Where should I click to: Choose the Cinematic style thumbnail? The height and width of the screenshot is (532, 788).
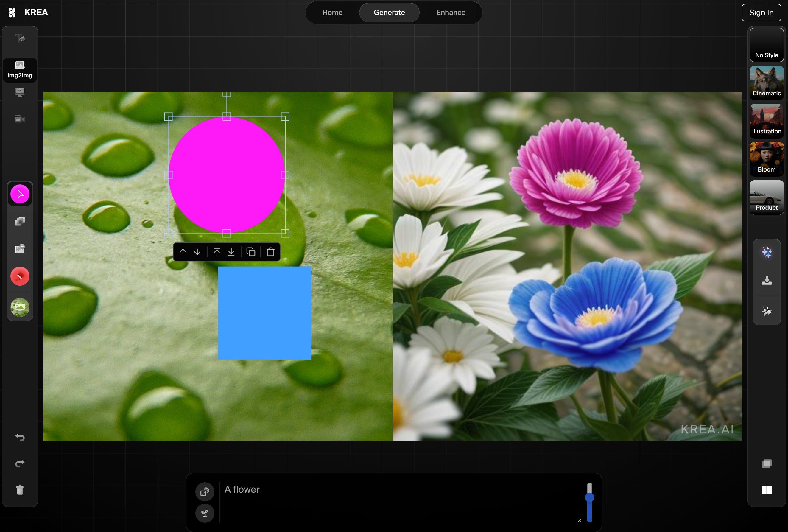(766, 83)
